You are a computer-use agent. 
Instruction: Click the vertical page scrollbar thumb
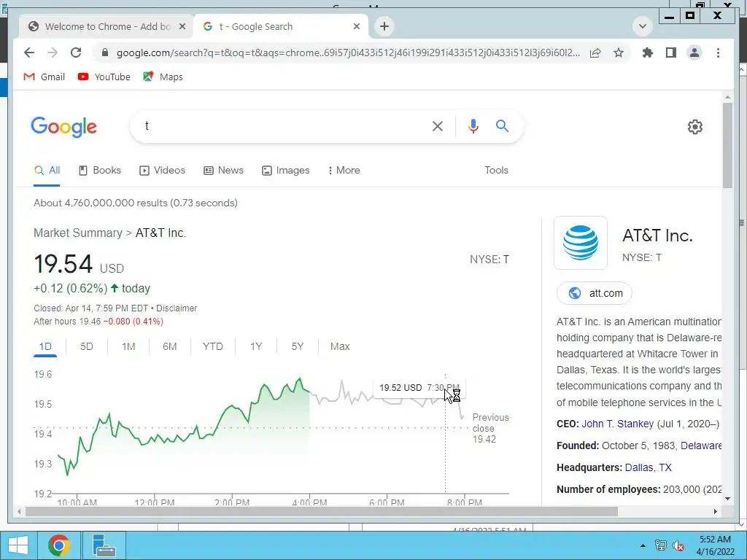point(727,145)
